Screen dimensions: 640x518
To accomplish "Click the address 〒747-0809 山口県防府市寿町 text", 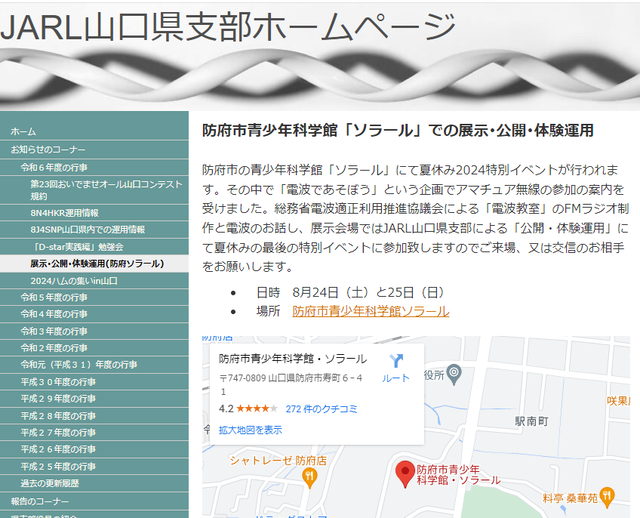I will tap(291, 385).
